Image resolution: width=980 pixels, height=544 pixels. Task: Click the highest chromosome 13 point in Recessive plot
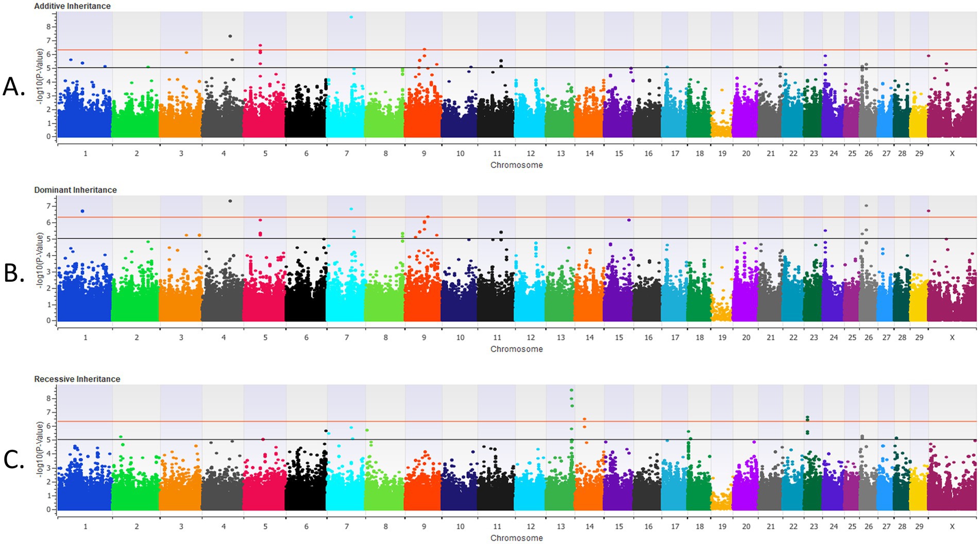click(571, 390)
